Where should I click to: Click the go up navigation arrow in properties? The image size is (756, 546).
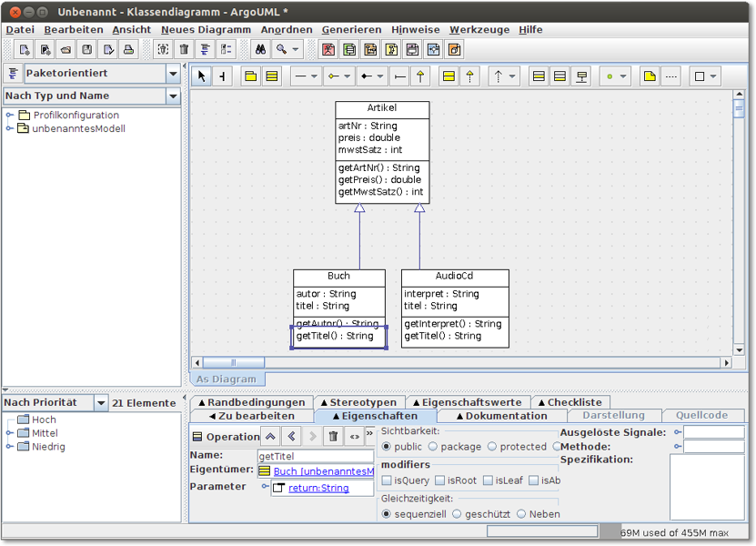[x=270, y=437]
